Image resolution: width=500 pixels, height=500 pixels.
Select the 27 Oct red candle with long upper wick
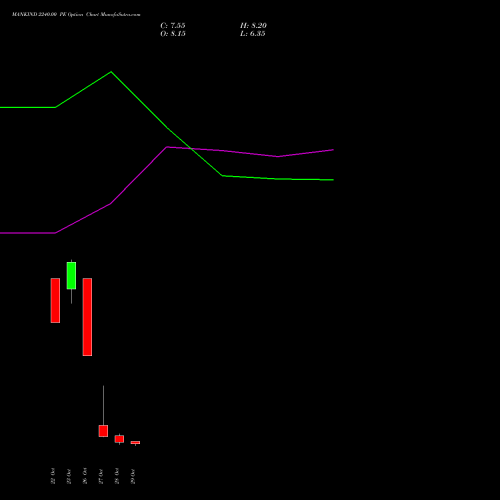pos(103,431)
